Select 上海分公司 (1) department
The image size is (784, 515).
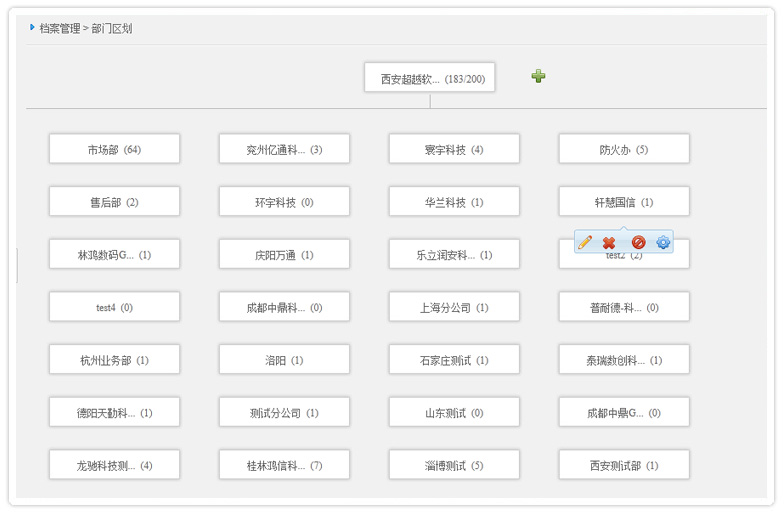tap(454, 306)
